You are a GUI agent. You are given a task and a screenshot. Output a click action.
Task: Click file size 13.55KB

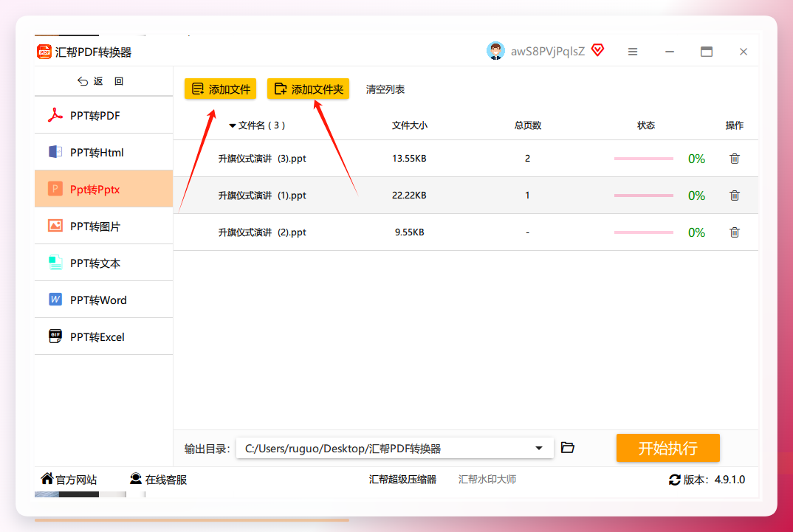(x=409, y=159)
